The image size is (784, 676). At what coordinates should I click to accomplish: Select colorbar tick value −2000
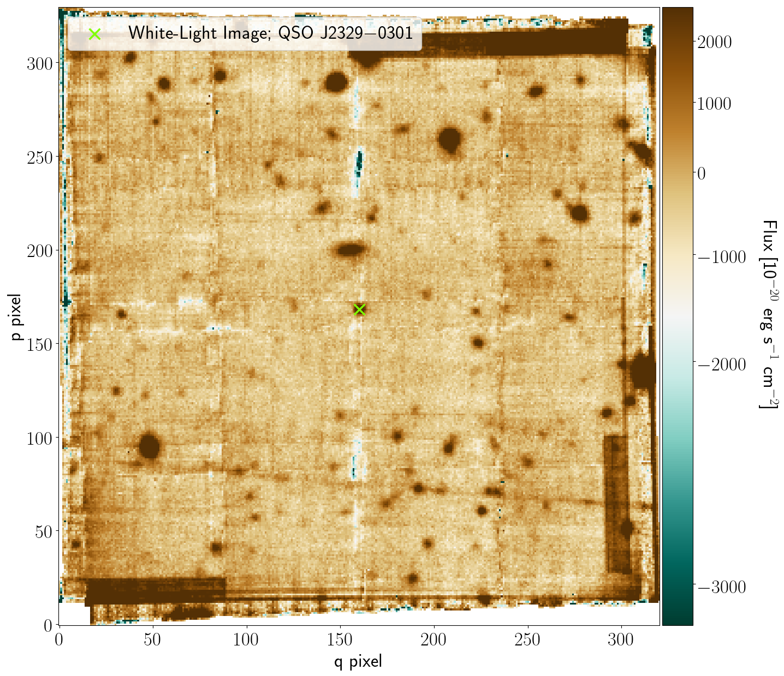pyautogui.click(x=721, y=364)
